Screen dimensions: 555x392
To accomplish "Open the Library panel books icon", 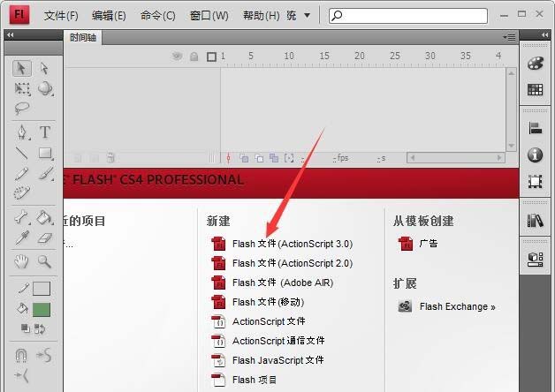I will click(x=536, y=221).
